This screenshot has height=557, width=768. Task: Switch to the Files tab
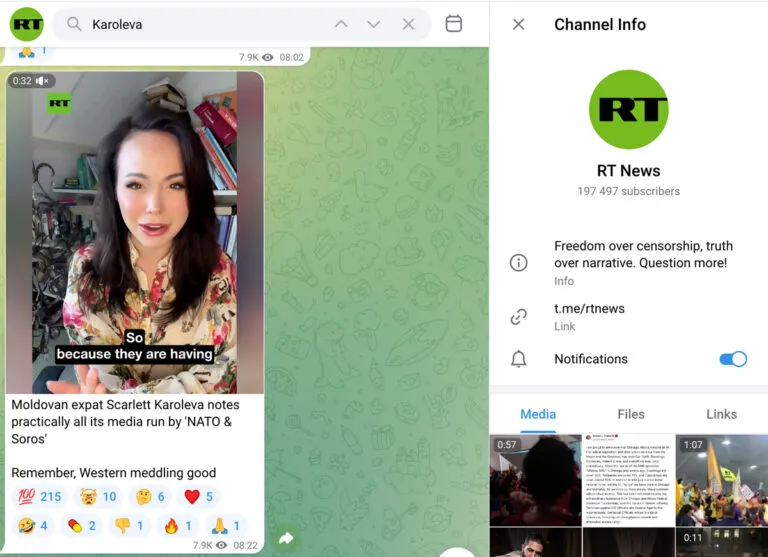click(x=630, y=414)
